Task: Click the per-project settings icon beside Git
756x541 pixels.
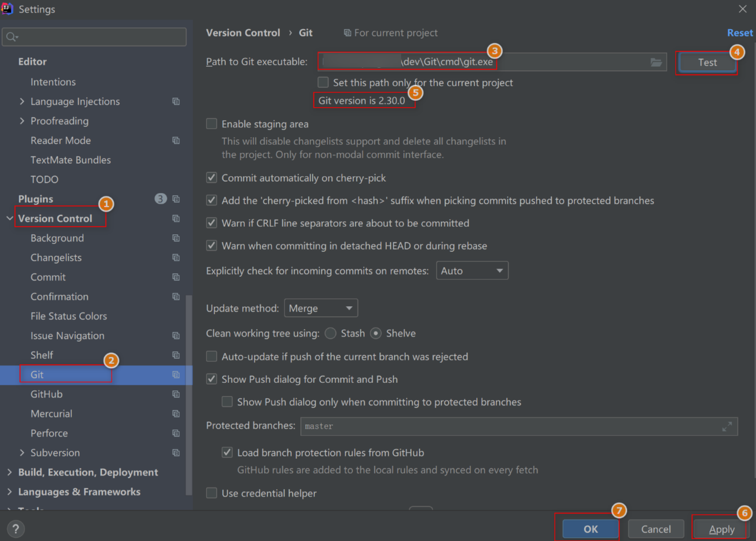Action: 175,374
